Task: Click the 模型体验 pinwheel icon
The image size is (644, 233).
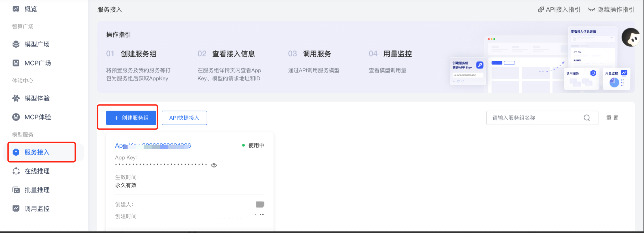Action: pyautogui.click(x=16, y=98)
